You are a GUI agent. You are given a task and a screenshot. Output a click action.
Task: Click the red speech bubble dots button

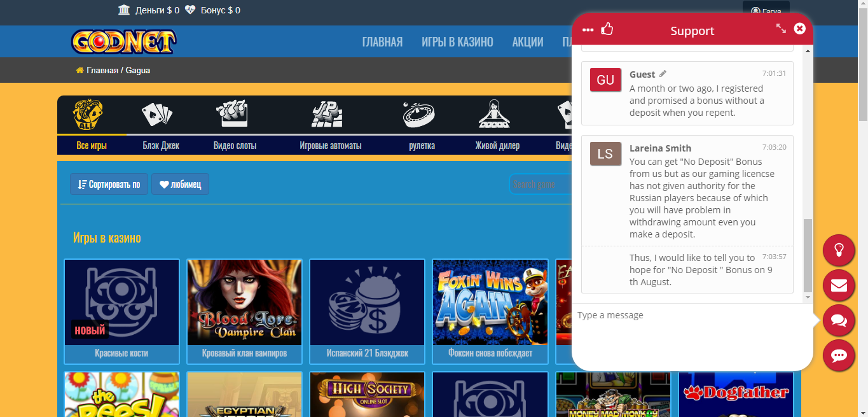[x=839, y=356]
